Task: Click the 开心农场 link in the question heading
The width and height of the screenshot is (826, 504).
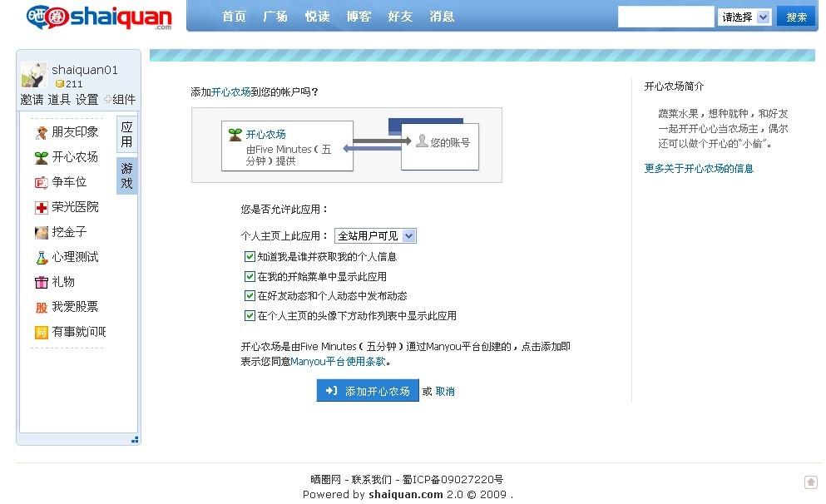Action: click(x=230, y=92)
